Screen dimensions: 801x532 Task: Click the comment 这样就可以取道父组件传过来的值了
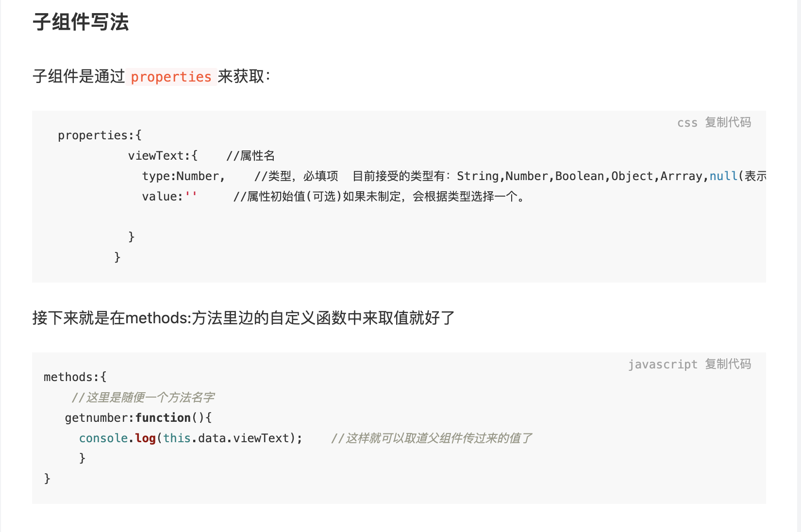click(x=432, y=438)
